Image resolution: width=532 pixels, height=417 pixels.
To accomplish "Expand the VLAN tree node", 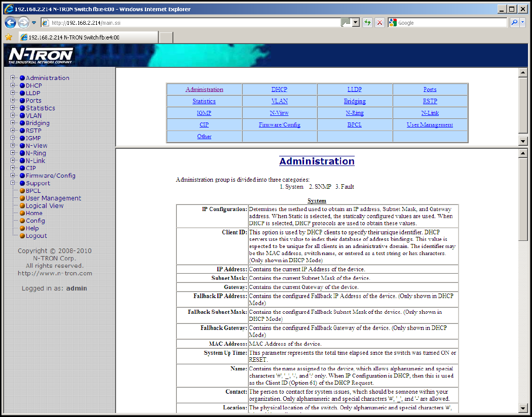I will (13, 115).
